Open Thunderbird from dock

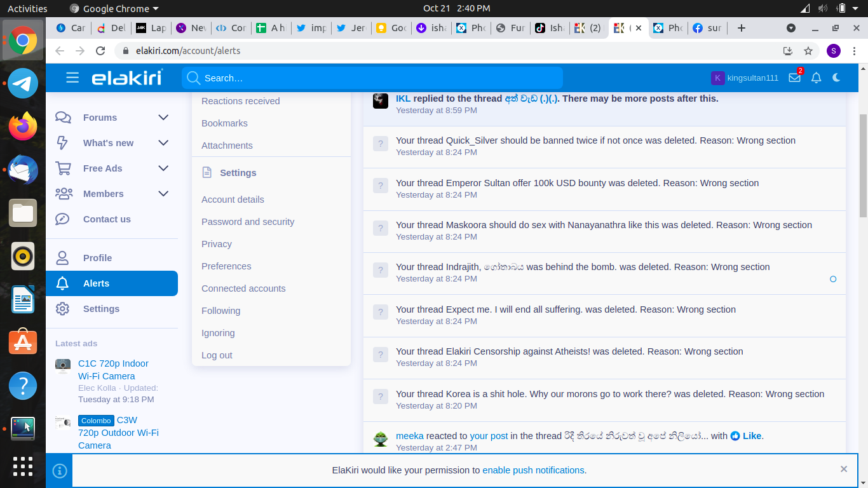pos(23,170)
